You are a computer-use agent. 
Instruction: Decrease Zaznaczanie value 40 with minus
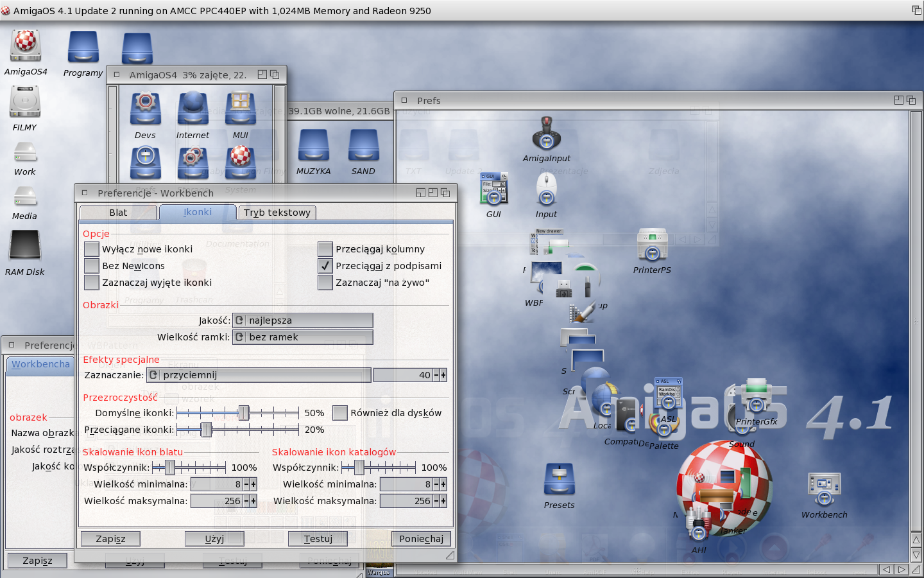(x=436, y=375)
